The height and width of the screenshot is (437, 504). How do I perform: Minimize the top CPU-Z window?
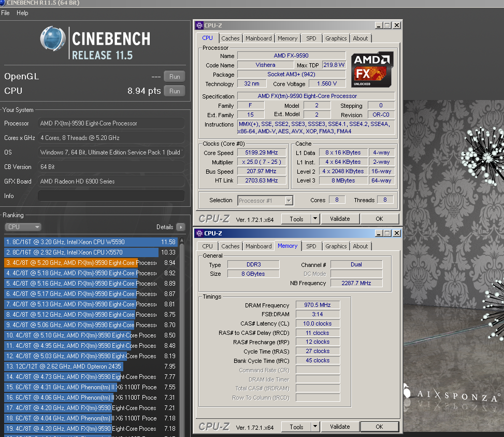(x=379, y=25)
